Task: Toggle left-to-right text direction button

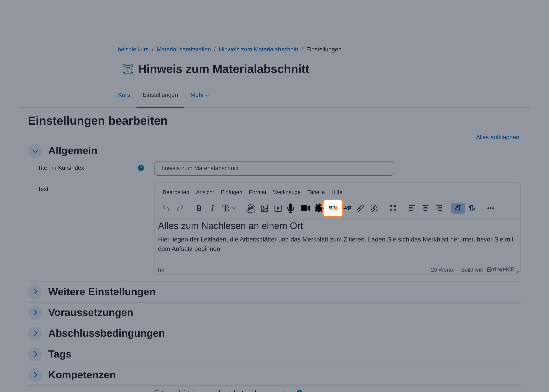Action: 458,208
